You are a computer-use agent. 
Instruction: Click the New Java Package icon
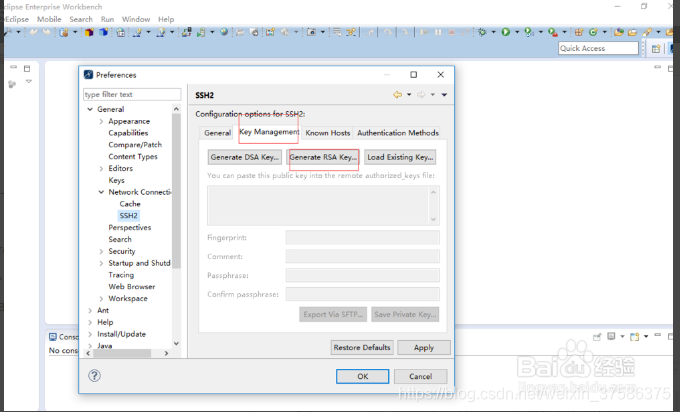tap(579, 32)
